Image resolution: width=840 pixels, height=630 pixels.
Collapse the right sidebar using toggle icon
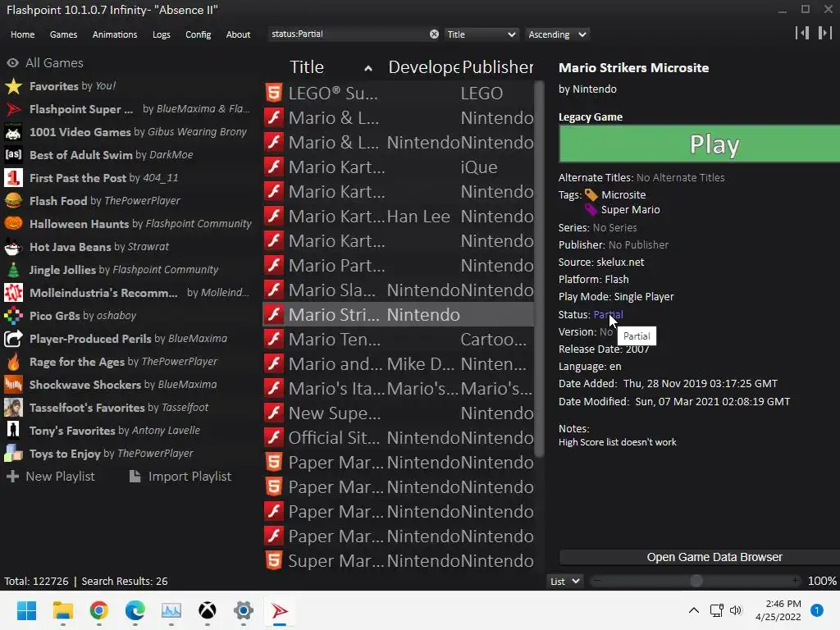(824, 33)
